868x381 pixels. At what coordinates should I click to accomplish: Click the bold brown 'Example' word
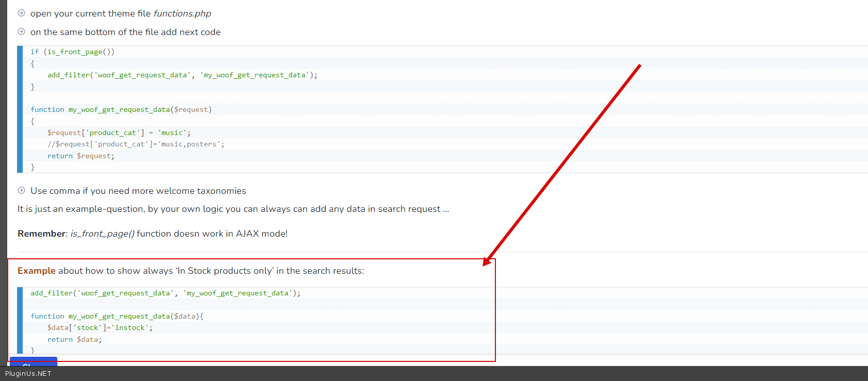[x=36, y=271]
